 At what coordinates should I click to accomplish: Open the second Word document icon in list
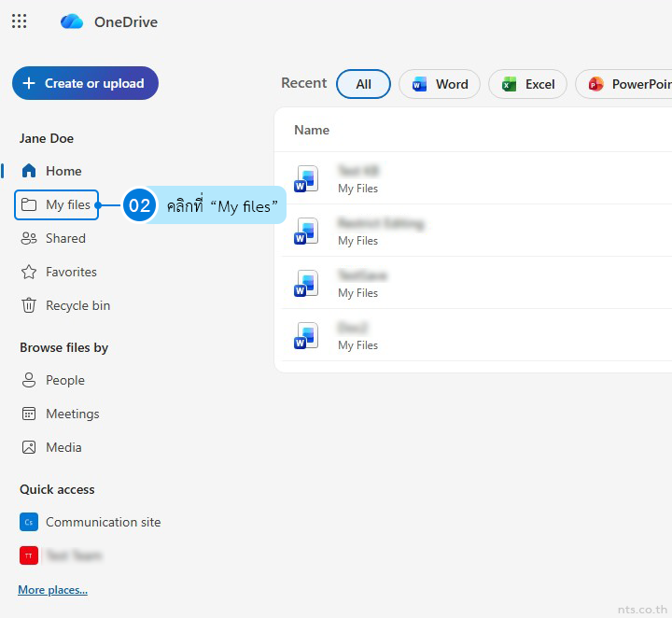tap(306, 231)
